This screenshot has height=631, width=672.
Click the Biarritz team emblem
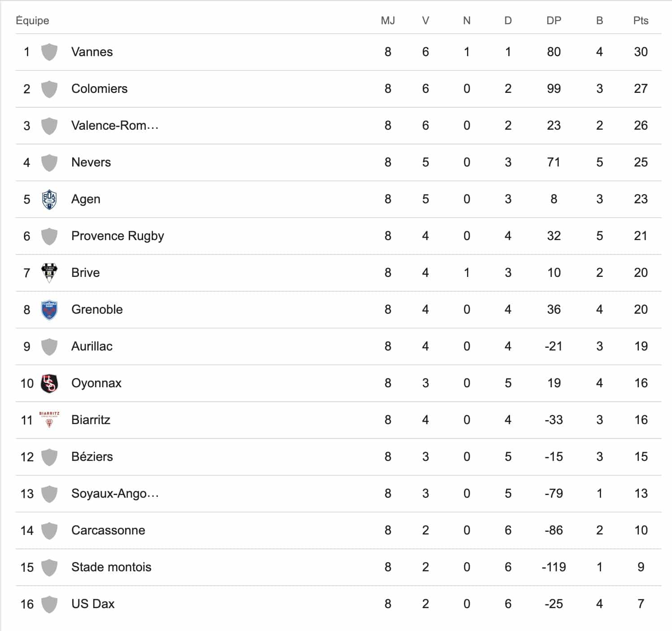pos(49,419)
